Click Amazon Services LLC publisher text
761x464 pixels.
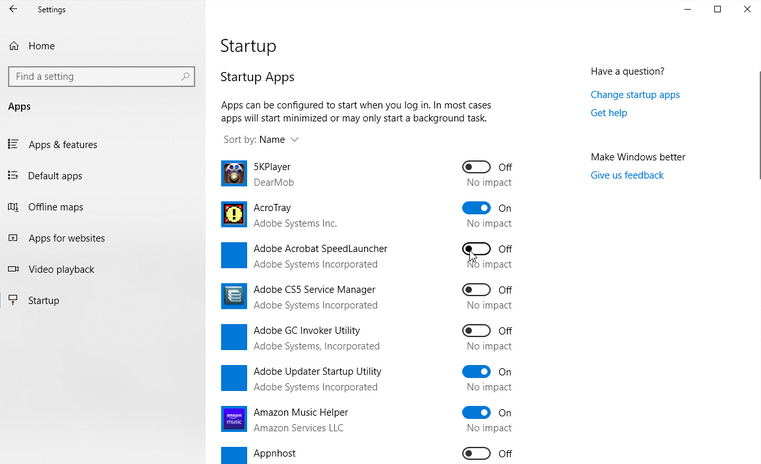click(298, 428)
